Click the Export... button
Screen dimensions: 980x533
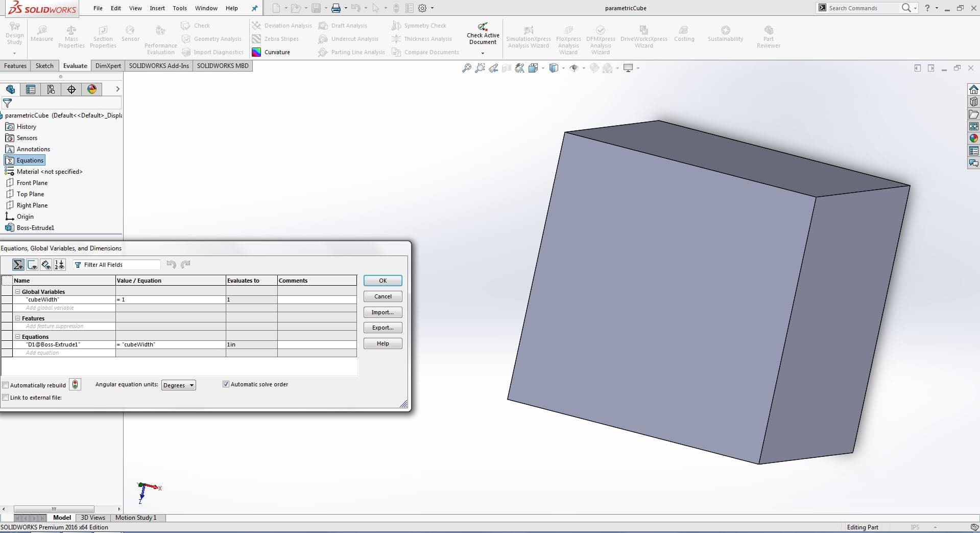[x=383, y=328]
